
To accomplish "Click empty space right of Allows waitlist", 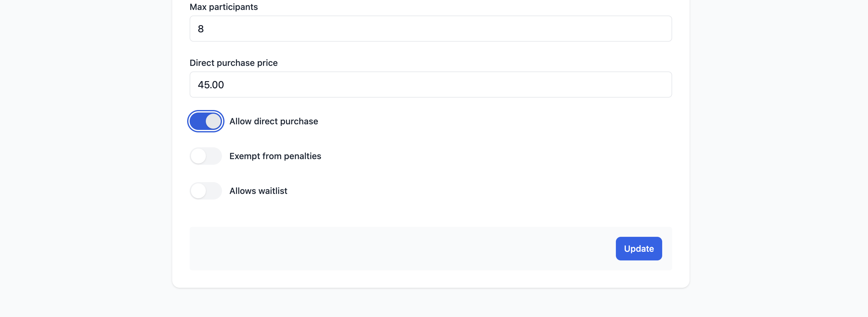I will click(478, 191).
